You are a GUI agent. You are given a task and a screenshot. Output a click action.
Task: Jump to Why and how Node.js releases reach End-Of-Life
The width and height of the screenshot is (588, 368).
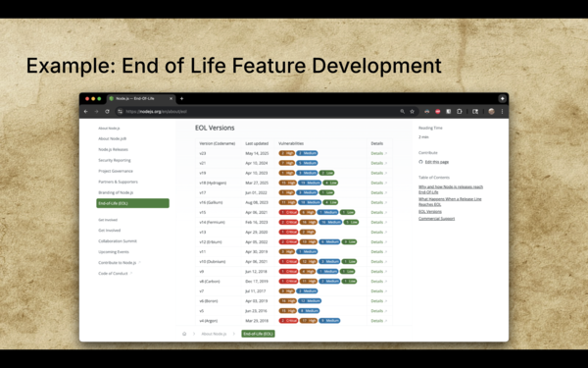(x=451, y=189)
